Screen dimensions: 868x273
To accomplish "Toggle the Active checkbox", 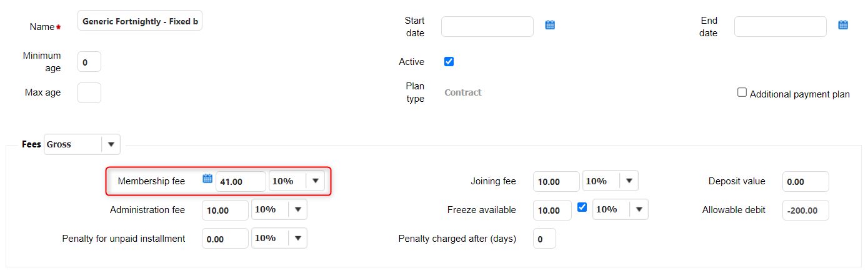I will [x=449, y=61].
